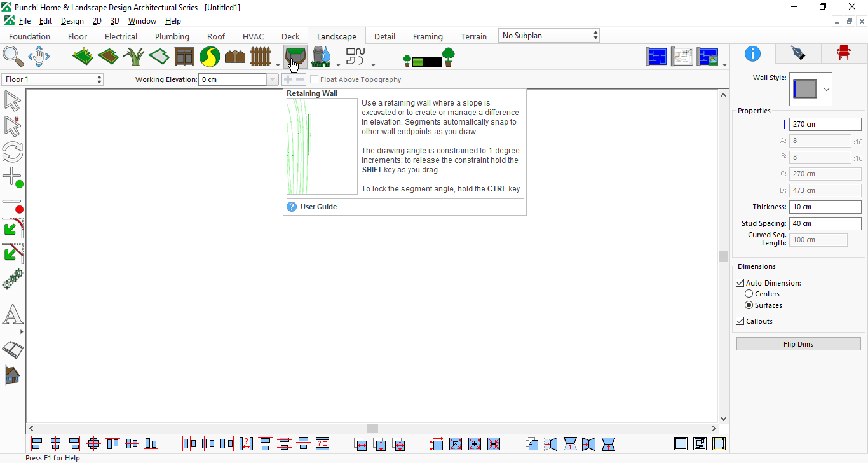868x463 pixels.
Task: Click the house 3D view icon
Action: (12, 375)
